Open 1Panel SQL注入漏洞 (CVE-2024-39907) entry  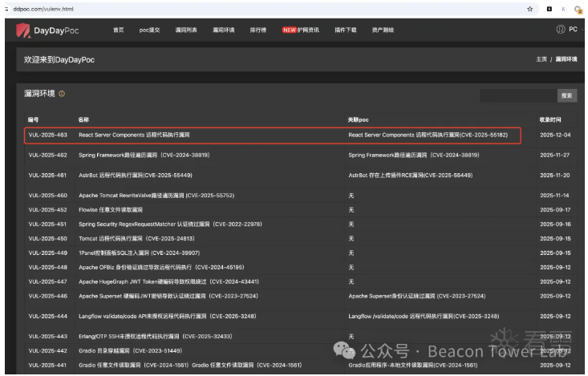coord(139,253)
